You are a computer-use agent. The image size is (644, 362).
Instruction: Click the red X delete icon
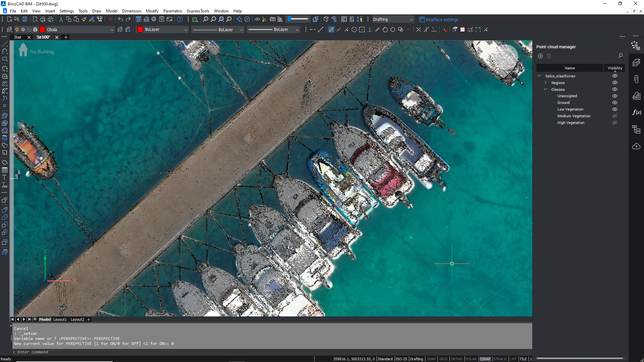point(110,19)
